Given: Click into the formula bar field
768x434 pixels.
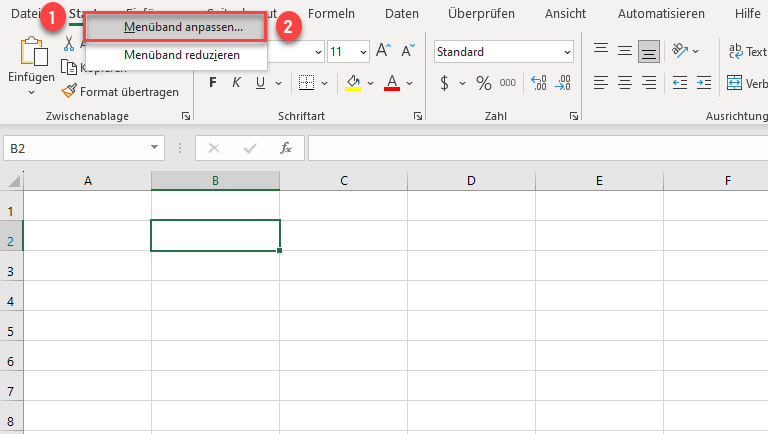Looking at the screenshot, I should click(x=538, y=148).
